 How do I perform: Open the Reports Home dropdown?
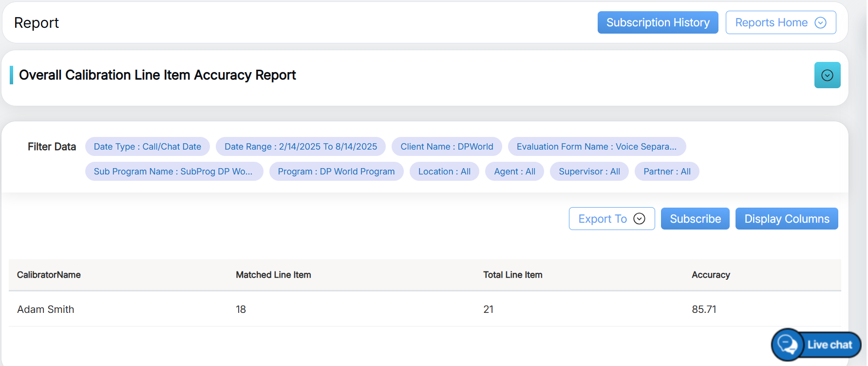pos(780,23)
